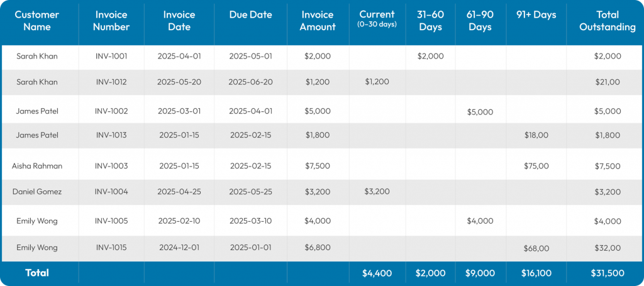Select the 91+ Days column header
Image resolution: width=644 pixels, height=286 pixels.
(535, 14)
